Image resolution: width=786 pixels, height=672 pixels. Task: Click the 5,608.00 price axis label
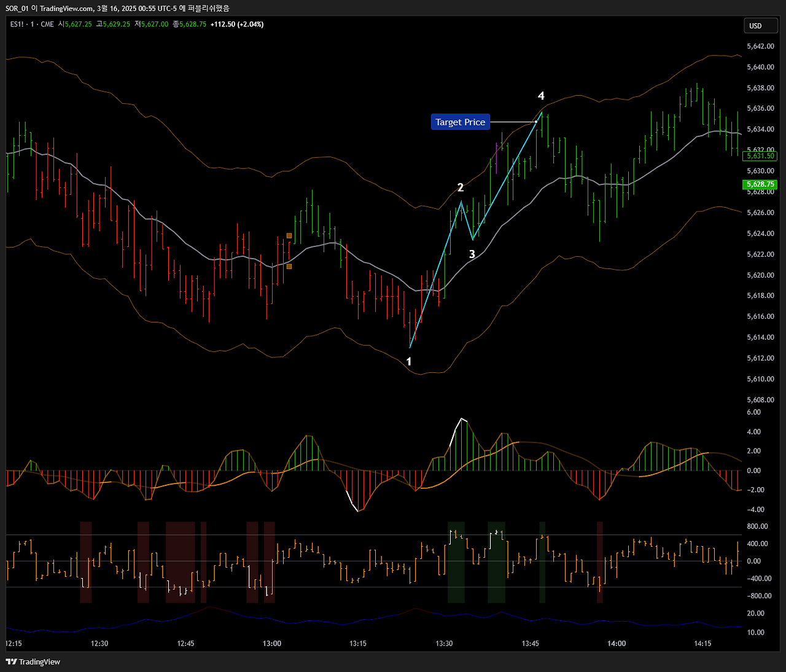click(x=760, y=400)
